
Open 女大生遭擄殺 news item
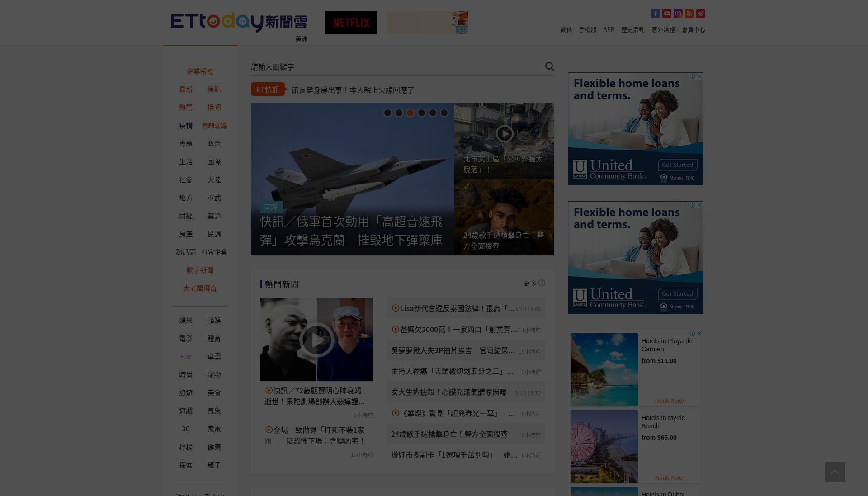pos(449,392)
